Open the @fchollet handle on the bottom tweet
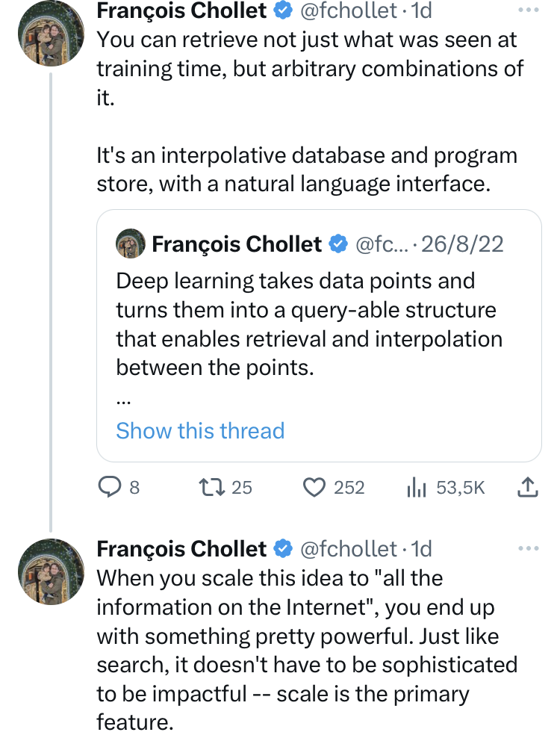The image size is (560, 741). click(x=348, y=549)
